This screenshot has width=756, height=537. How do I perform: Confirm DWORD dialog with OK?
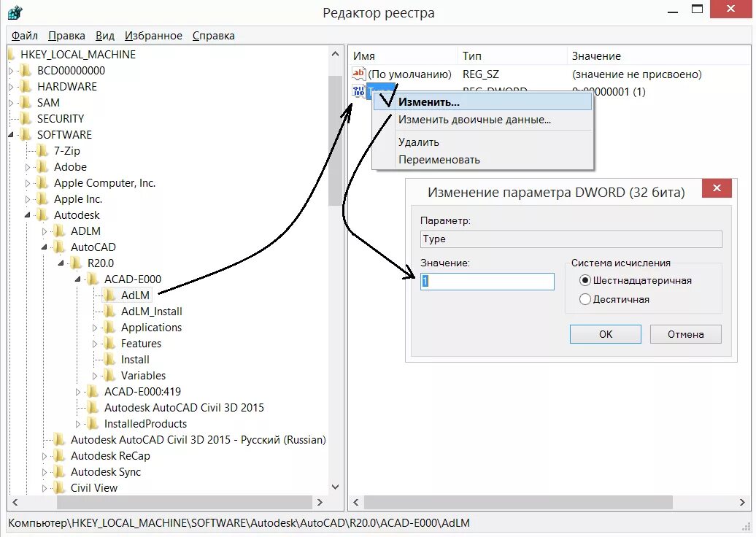tap(606, 334)
